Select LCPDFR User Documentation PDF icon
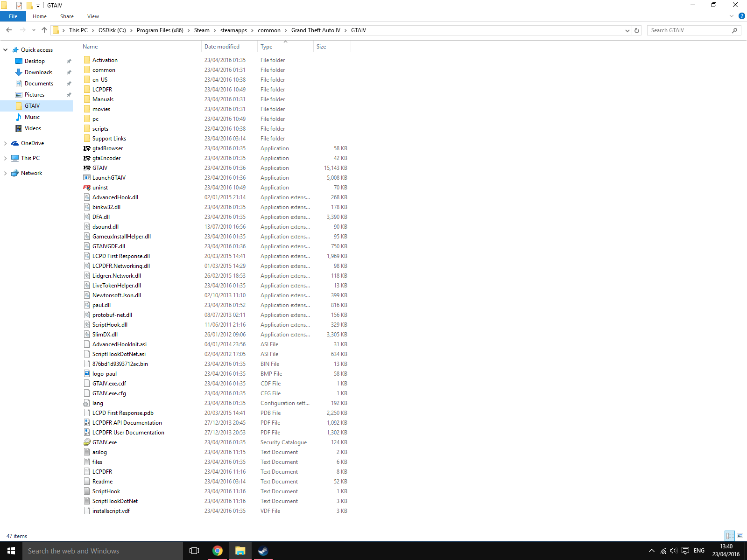 [87, 433]
